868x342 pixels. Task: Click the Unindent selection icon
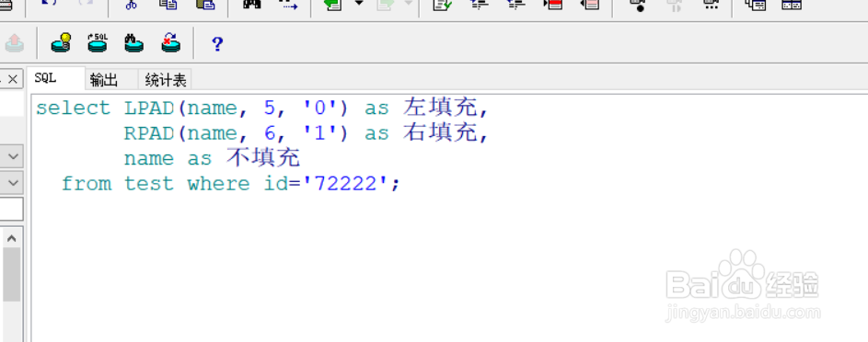(x=516, y=4)
